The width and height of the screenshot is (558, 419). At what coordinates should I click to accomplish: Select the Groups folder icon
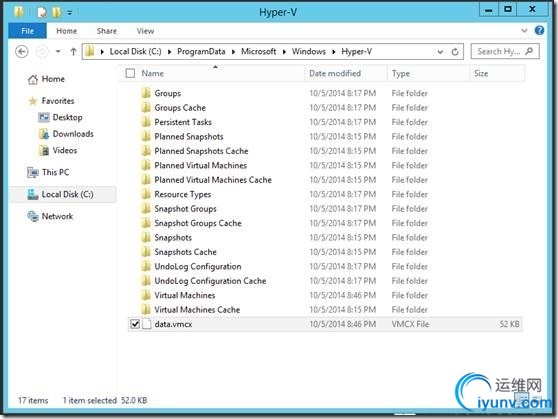[x=146, y=93]
